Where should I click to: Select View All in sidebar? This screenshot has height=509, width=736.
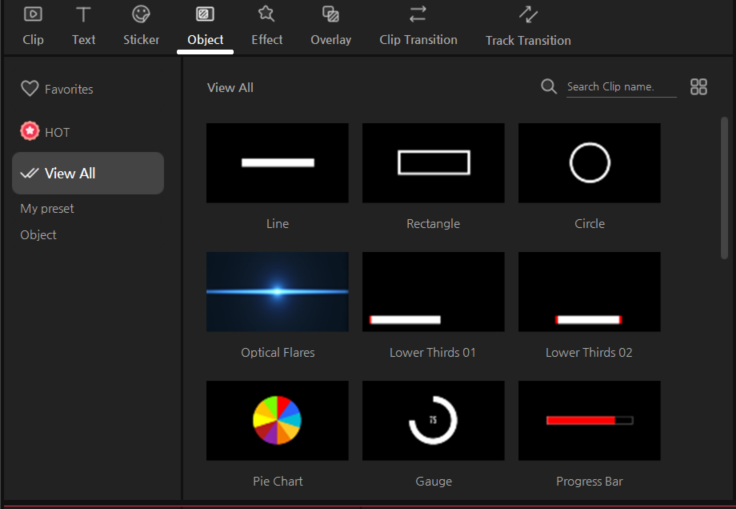[x=88, y=173]
